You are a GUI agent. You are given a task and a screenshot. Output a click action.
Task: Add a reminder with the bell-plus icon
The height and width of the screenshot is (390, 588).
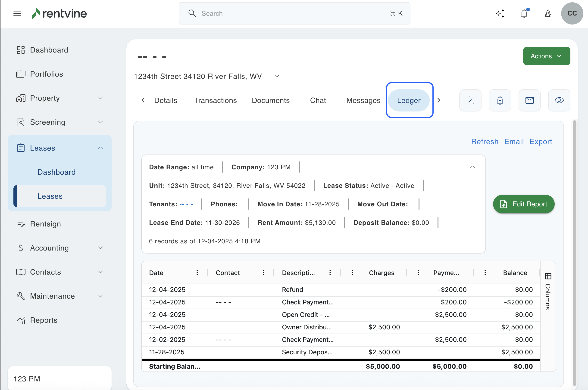click(500, 100)
